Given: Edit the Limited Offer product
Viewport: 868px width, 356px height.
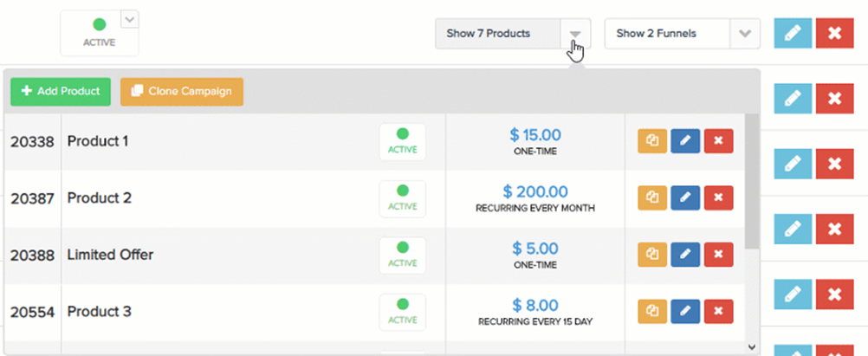Looking at the screenshot, I should point(685,255).
